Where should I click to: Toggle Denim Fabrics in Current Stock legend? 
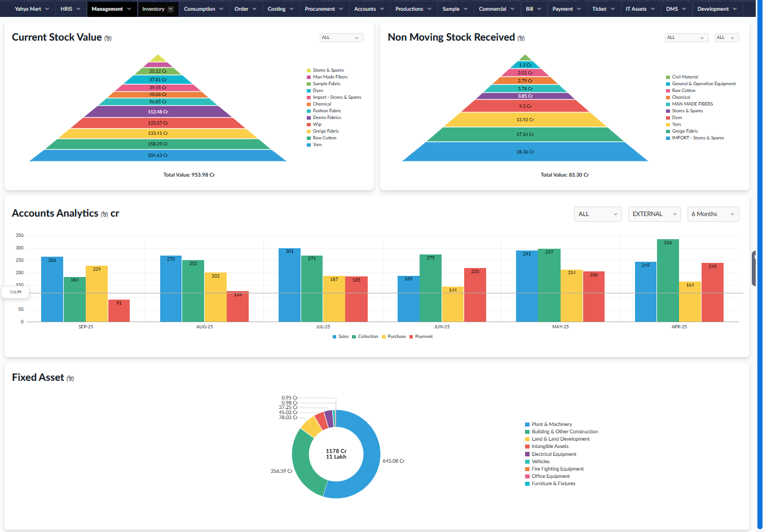[x=327, y=118]
